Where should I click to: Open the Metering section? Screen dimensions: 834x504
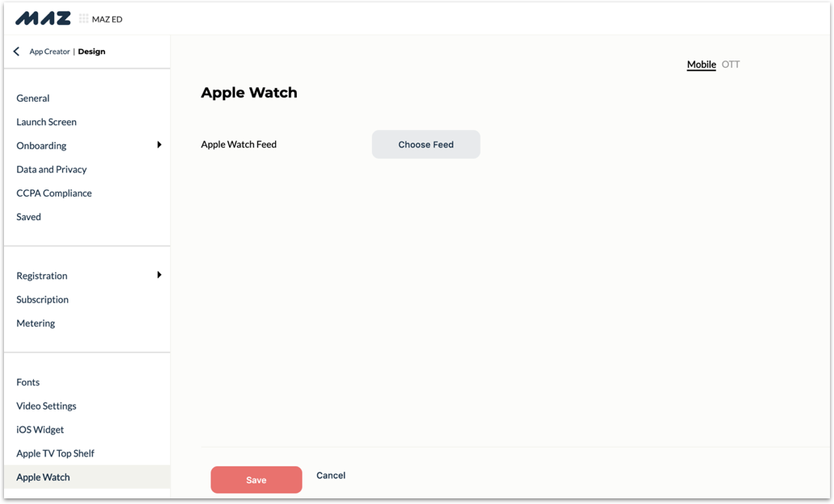35,323
